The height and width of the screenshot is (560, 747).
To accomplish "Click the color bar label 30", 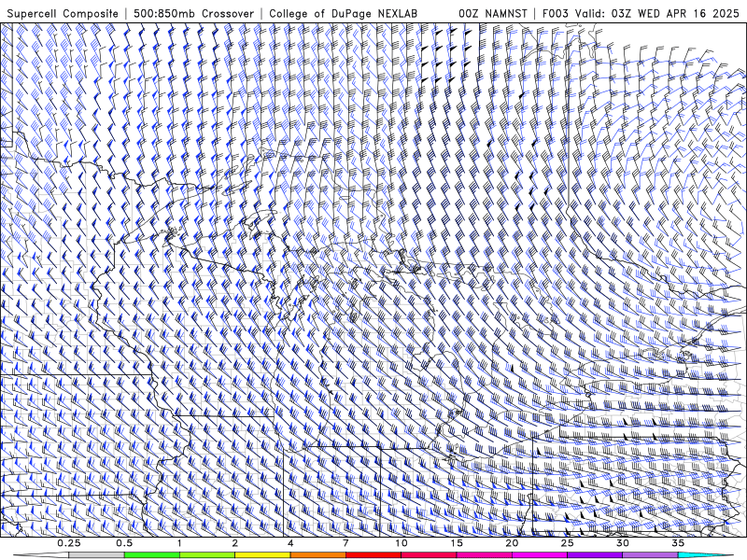I will [x=623, y=543].
